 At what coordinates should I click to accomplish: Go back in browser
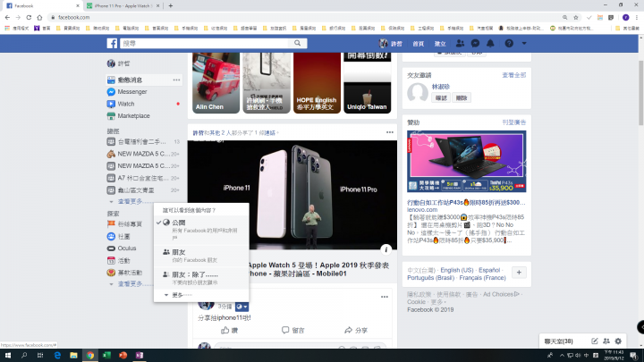(7, 17)
